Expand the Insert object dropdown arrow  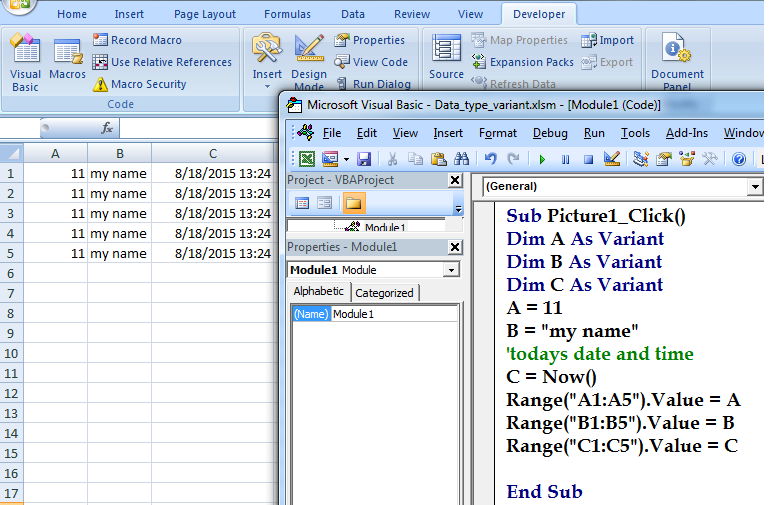[x=346, y=159]
